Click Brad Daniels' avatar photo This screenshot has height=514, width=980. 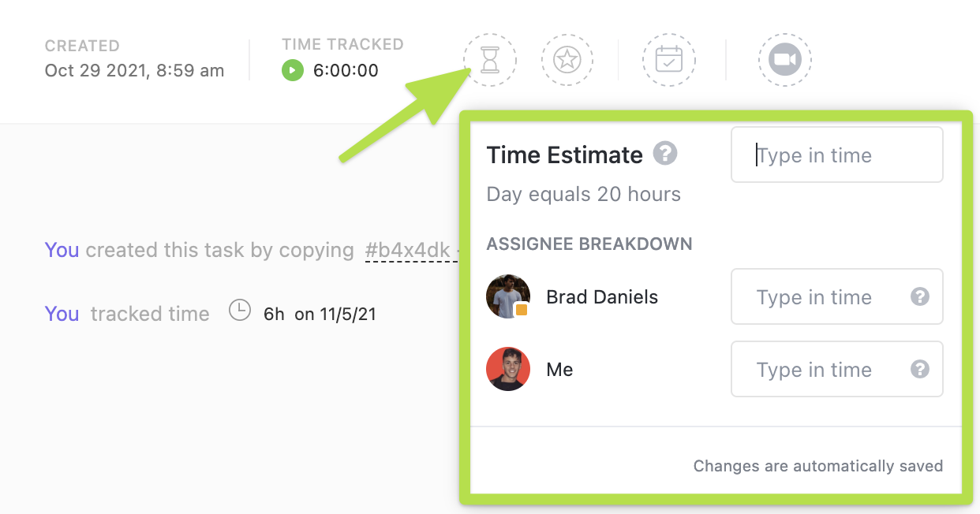508,296
